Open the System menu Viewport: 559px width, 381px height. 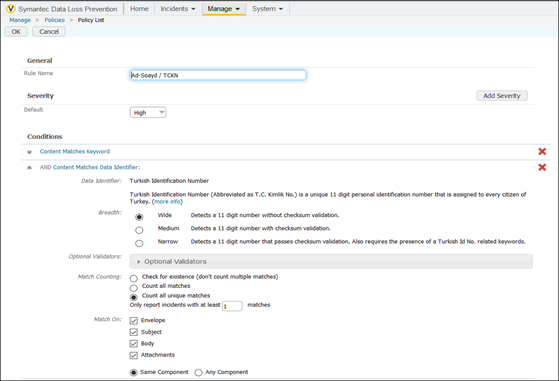(267, 9)
